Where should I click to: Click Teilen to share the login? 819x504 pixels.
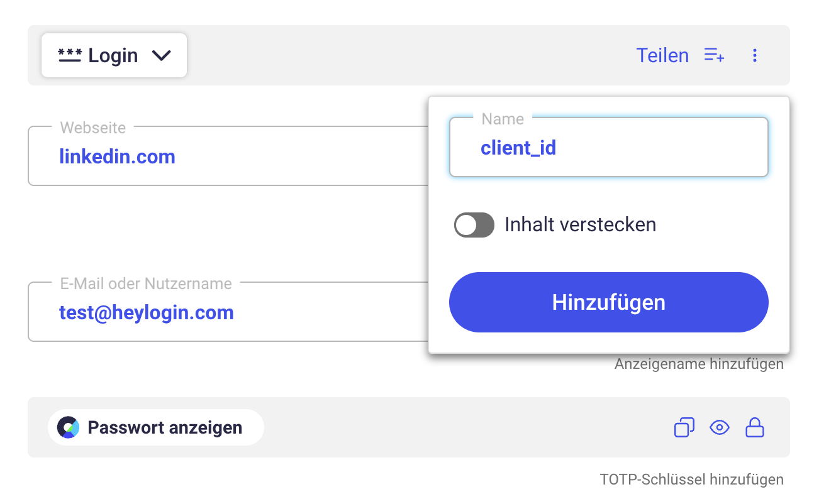[x=662, y=55]
